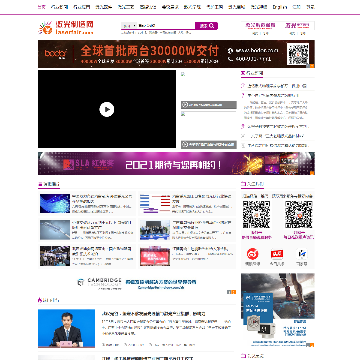Viewport: 360px width, 360px height.
Task: Click the red square headline app icon
Action: [x=277, y=254]
